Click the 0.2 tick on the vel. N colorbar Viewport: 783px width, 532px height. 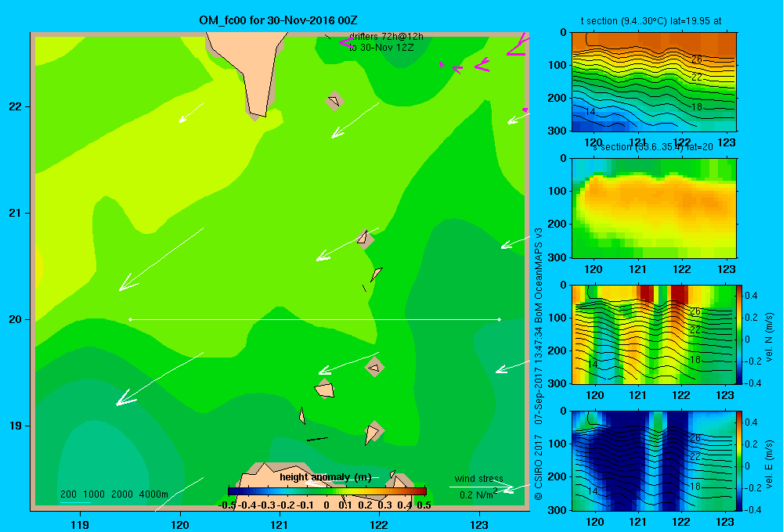tap(752, 318)
